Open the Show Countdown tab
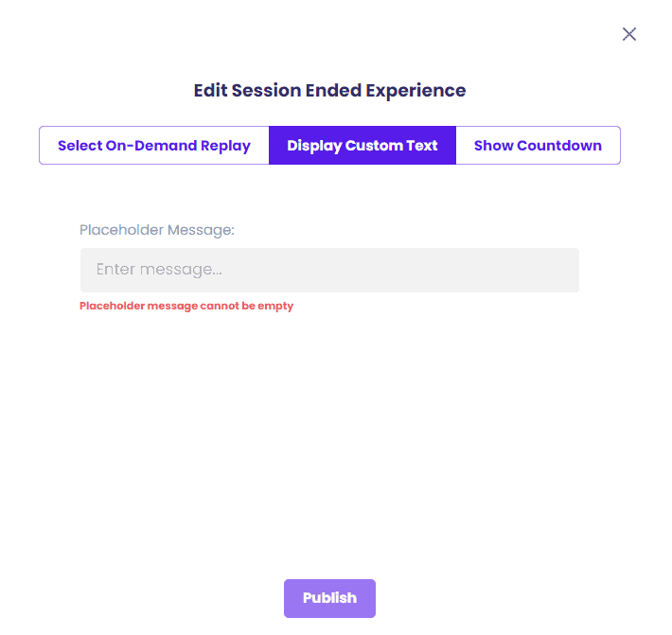Viewport: 672px width, 635px height. click(x=538, y=146)
